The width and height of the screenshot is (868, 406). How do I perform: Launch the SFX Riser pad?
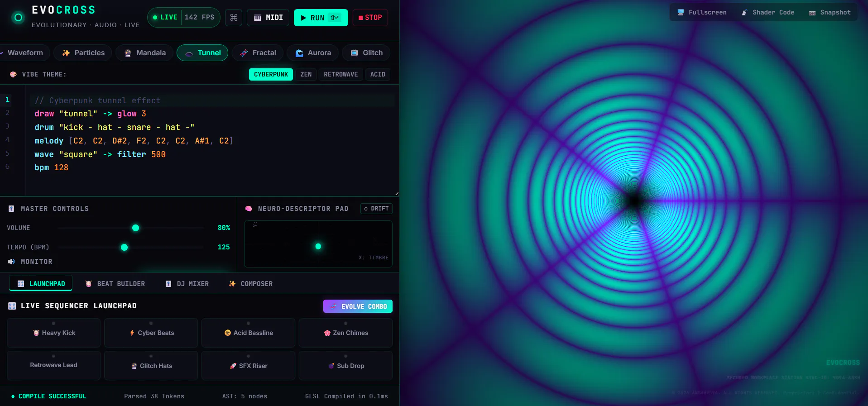click(248, 366)
